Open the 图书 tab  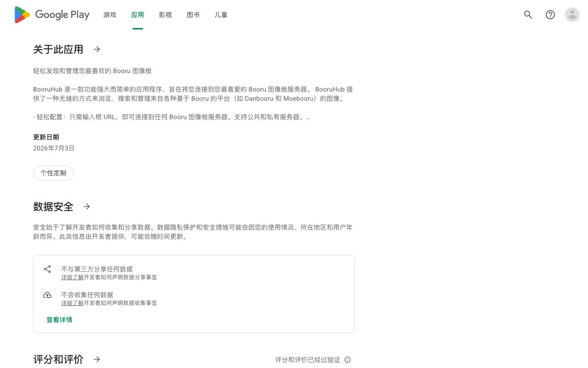(x=193, y=15)
